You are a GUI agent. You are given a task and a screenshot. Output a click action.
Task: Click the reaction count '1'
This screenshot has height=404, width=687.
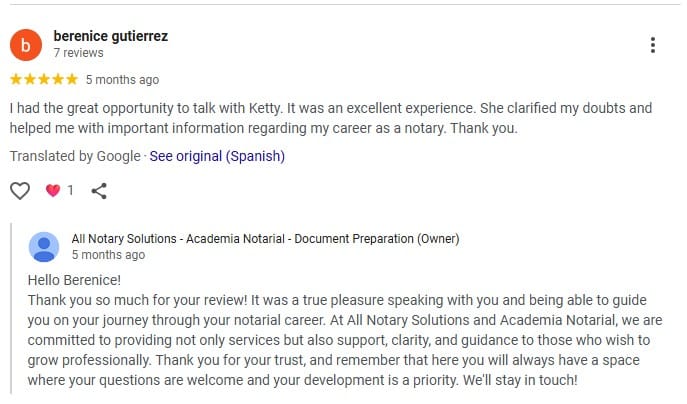pyautogui.click(x=70, y=190)
